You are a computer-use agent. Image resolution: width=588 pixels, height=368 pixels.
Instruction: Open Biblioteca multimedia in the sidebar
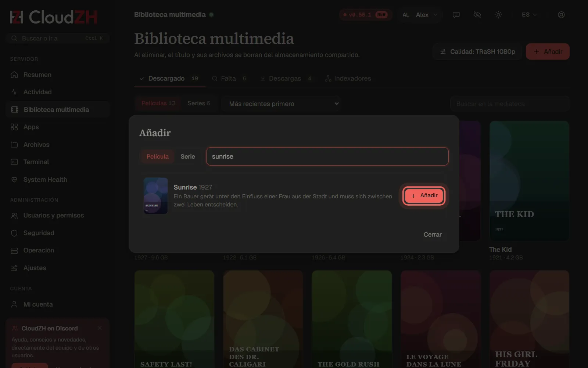pyautogui.click(x=58, y=110)
